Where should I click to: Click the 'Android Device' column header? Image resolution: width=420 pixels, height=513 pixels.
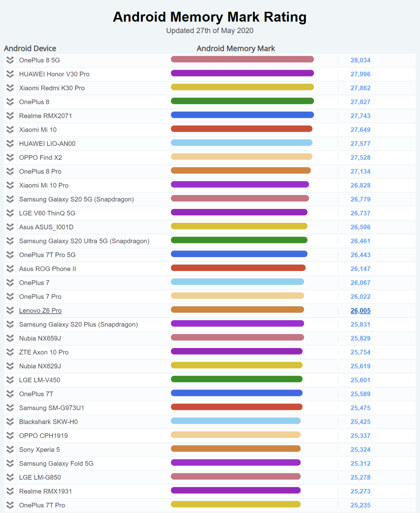click(x=30, y=49)
